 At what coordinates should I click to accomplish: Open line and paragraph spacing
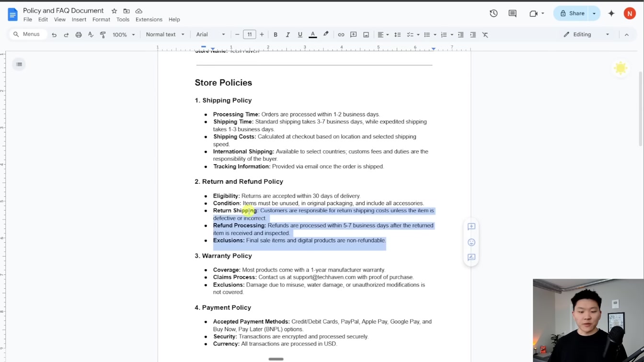(397, 34)
